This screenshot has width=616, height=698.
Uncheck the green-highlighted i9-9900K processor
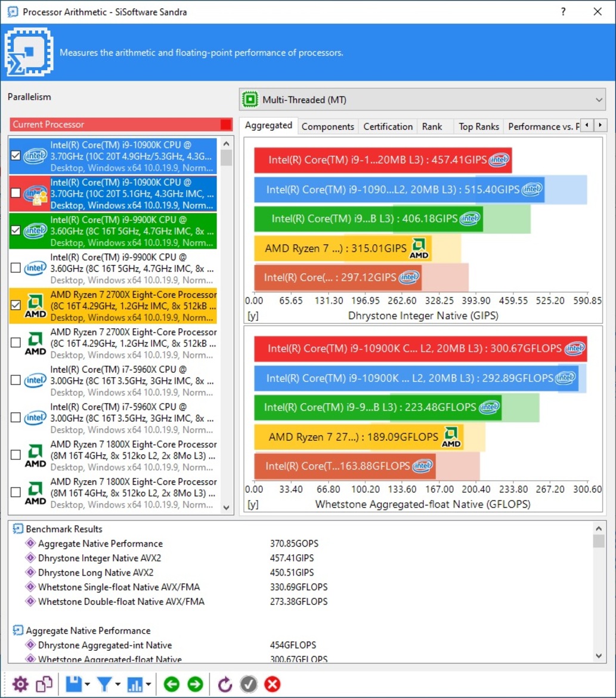16,230
